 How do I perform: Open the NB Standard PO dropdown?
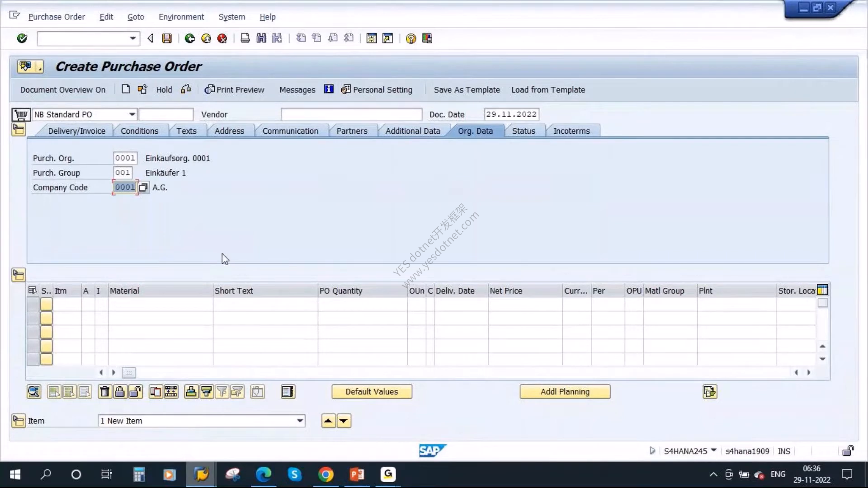click(132, 114)
